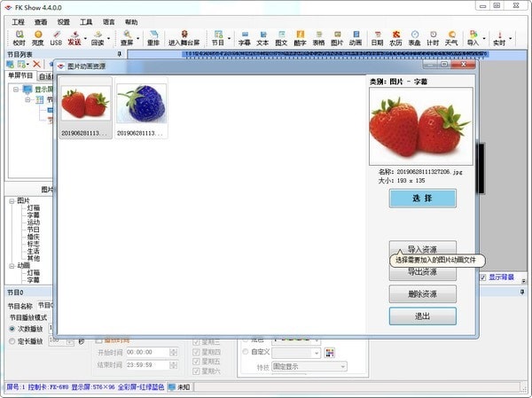Viewport: 532px width, 398px height.
Task: Open the 设置 menu
Action: [64, 22]
